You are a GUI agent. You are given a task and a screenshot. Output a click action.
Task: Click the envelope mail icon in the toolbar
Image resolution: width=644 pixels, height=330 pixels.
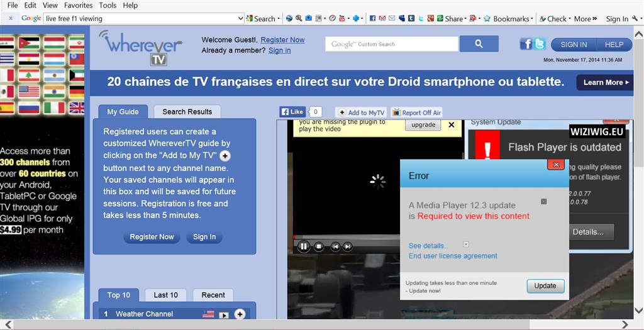(392, 18)
